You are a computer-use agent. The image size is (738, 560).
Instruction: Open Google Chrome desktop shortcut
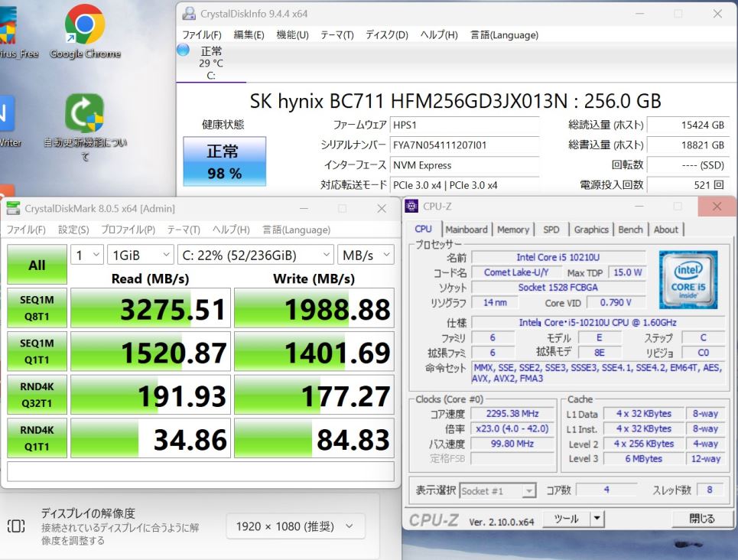[85, 32]
